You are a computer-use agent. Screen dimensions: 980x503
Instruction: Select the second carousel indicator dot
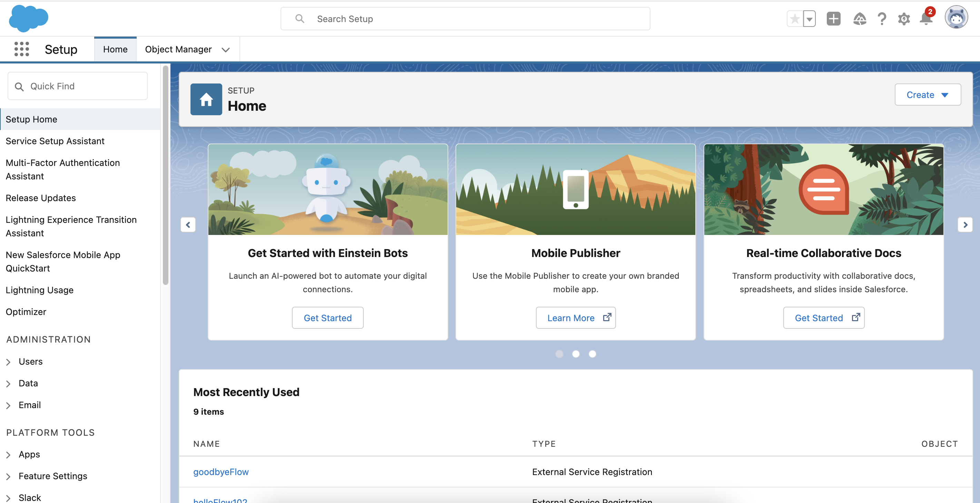click(x=576, y=354)
